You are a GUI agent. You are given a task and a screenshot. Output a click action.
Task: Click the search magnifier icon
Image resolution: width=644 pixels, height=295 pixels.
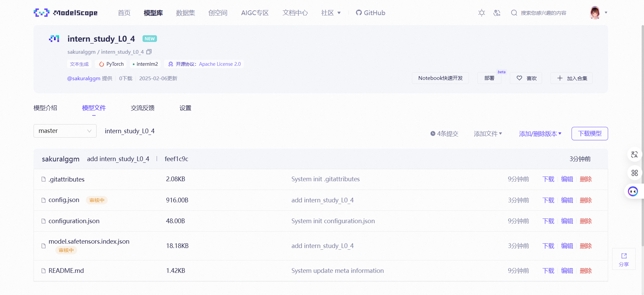tap(514, 13)
